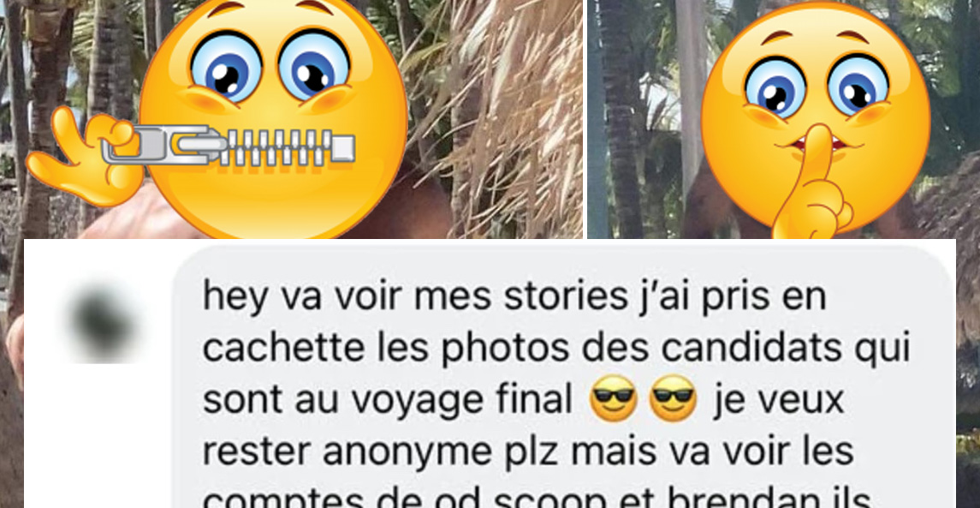Click the zipper-mouth emoji face
980x508 pixels.
point(274,119)
